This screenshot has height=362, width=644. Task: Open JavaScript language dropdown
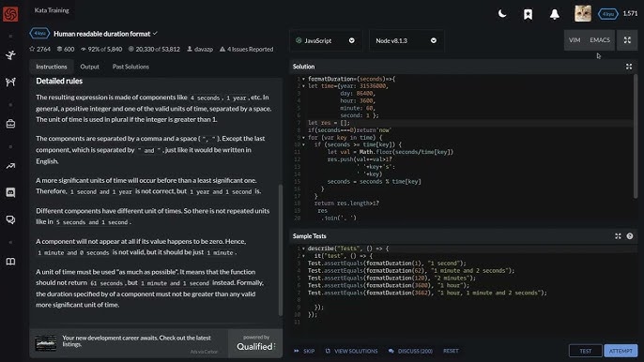[326, 40]
